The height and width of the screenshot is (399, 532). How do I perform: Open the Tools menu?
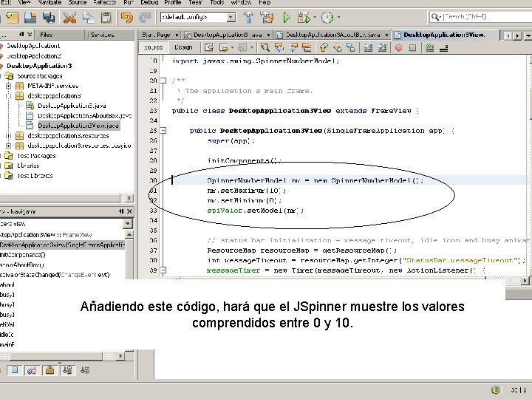click(216, 3)
